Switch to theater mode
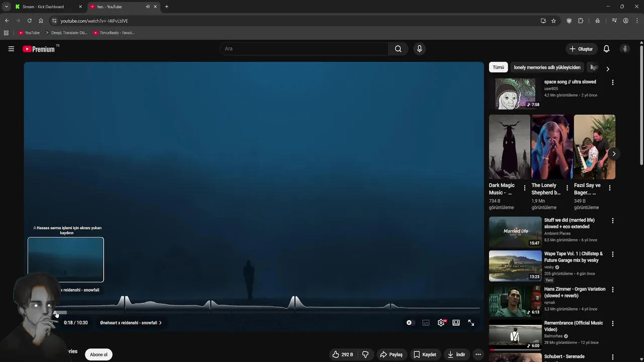The image size is (644, 362). (x=456, y=323)
